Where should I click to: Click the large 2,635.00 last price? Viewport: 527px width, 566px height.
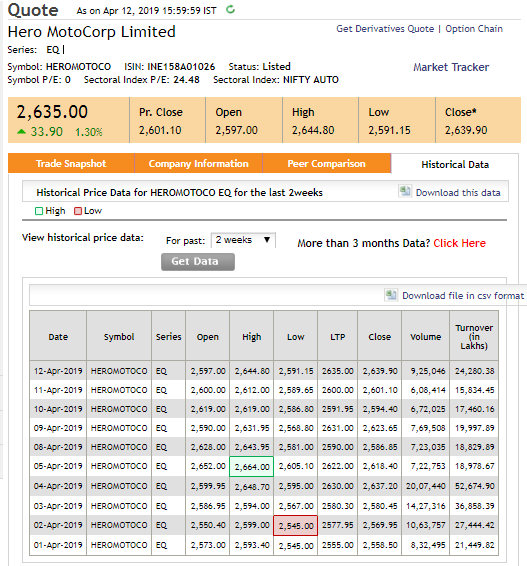[52, 112]
